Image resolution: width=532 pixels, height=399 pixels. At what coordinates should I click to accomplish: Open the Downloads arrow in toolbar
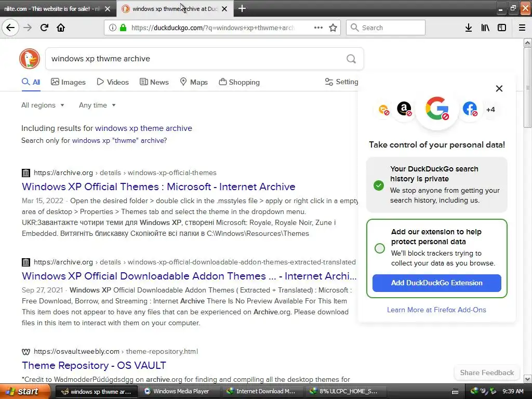point(469,28)
